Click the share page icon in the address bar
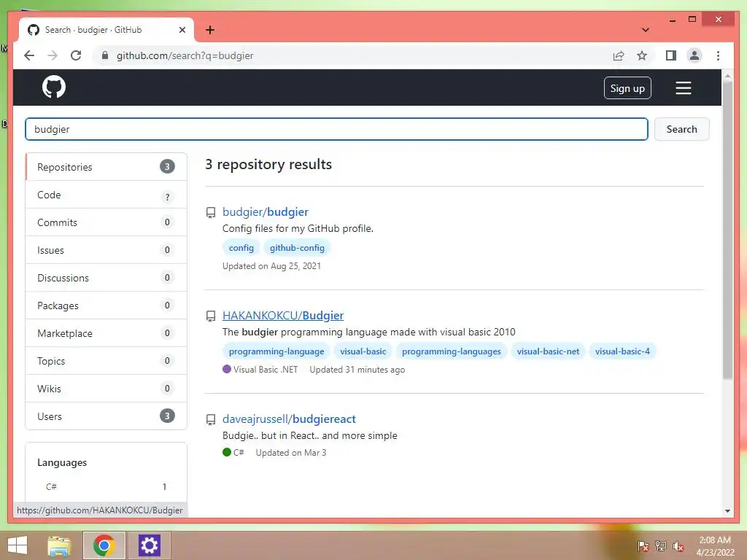747x560 pixels. click(619, 55)
